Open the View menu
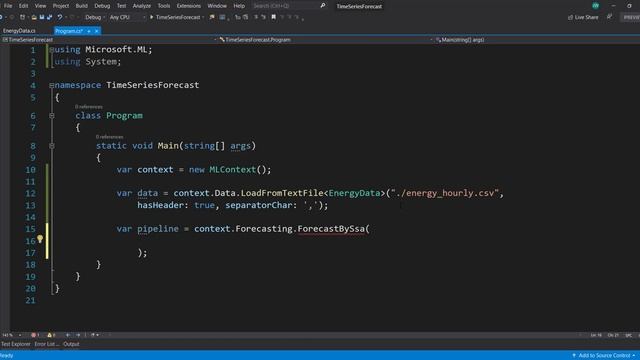The width and height of the screenshot is (640, 360). (x=40, y=6)
